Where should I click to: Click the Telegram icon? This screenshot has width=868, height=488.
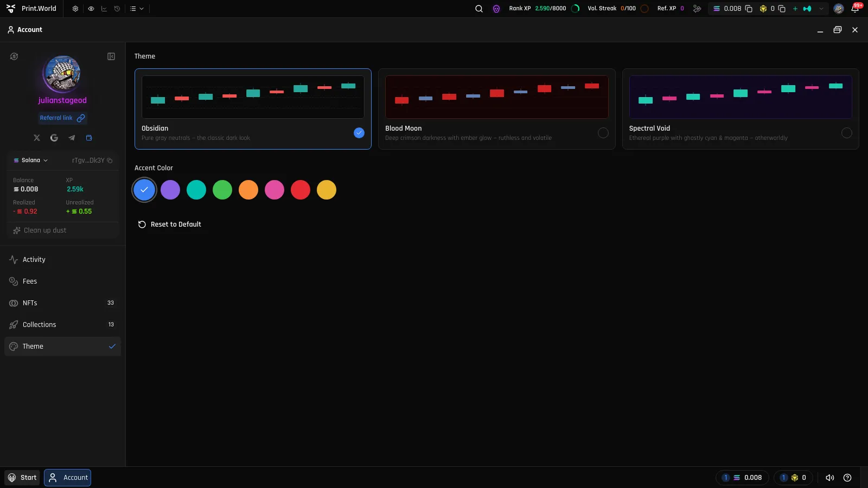click(72, 138)
